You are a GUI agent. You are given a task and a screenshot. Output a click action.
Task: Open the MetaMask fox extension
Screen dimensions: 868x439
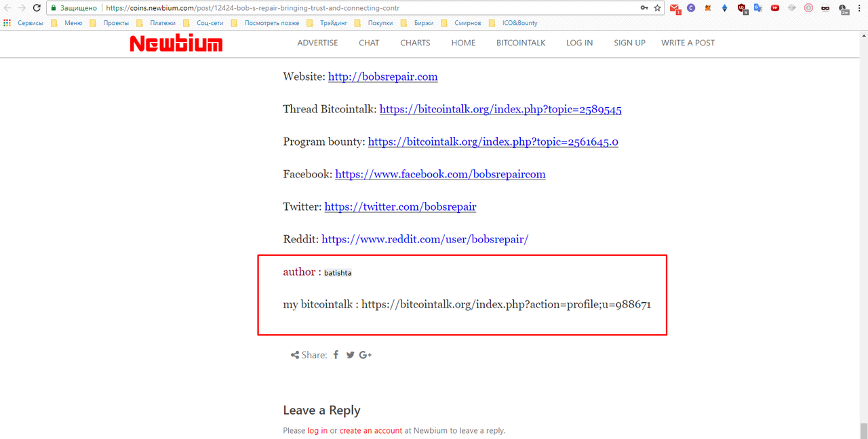708,8
